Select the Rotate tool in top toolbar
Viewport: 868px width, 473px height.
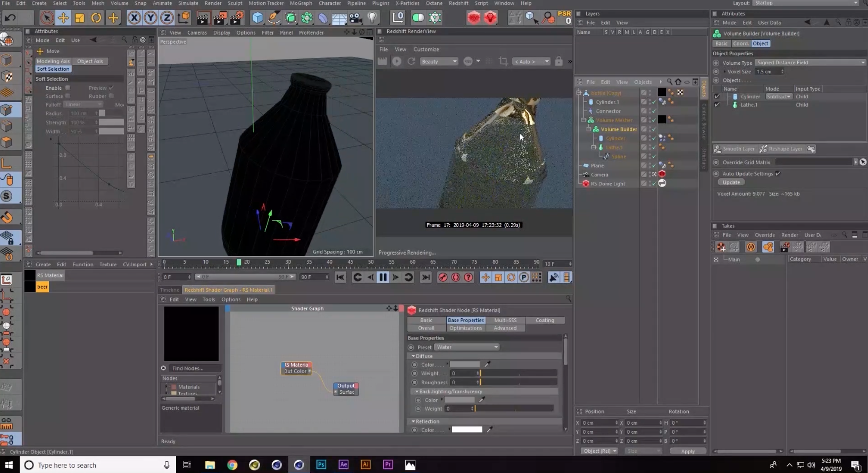coord(96,18)
